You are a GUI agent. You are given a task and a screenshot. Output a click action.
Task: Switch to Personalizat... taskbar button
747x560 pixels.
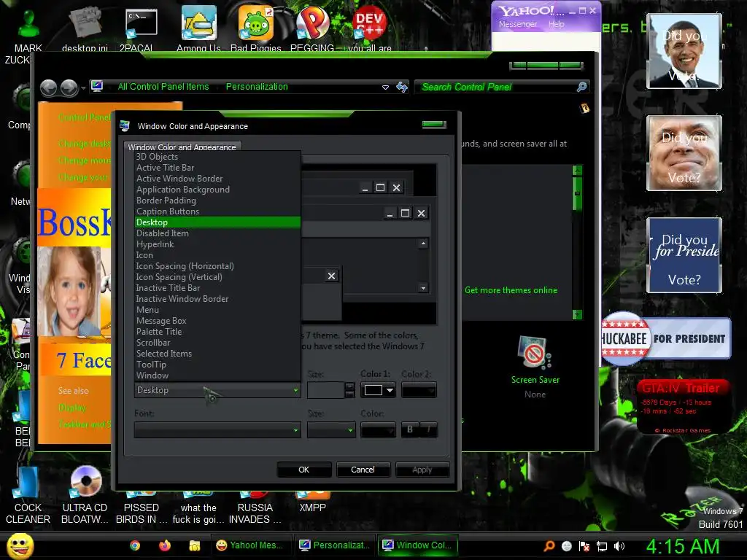(336, 545)
